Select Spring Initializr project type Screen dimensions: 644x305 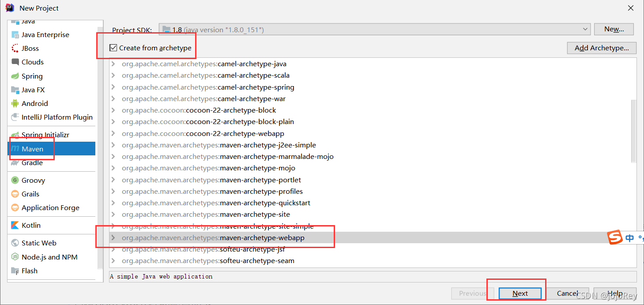point(51,135)
